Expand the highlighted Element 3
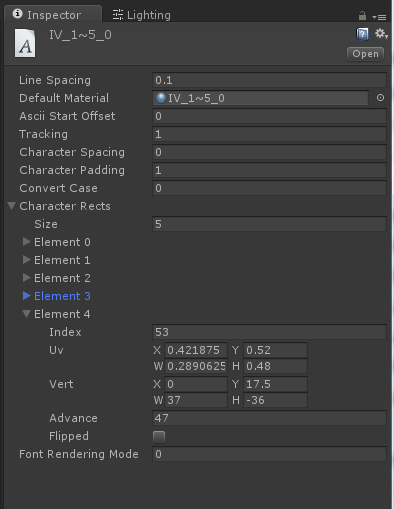 pyautogui.click(x=26, y=296)
